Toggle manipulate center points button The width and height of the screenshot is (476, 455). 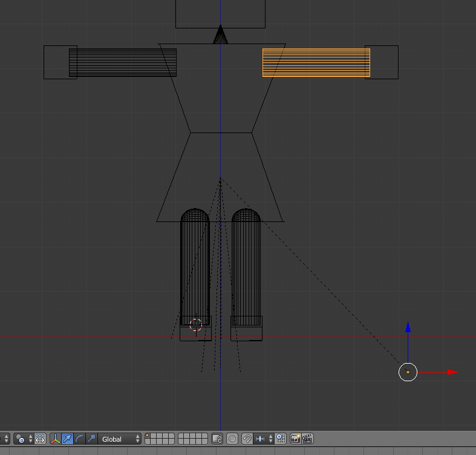pyautogui.click(x=40, y=439)
